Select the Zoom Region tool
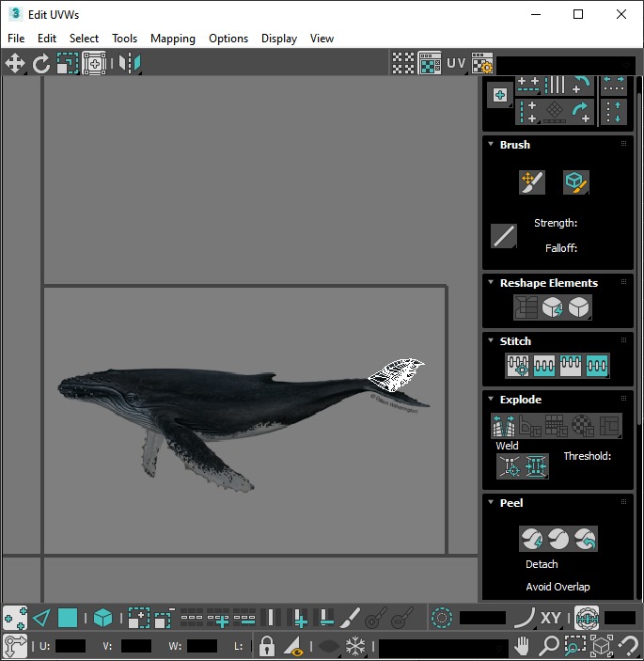 pos(575,646)
